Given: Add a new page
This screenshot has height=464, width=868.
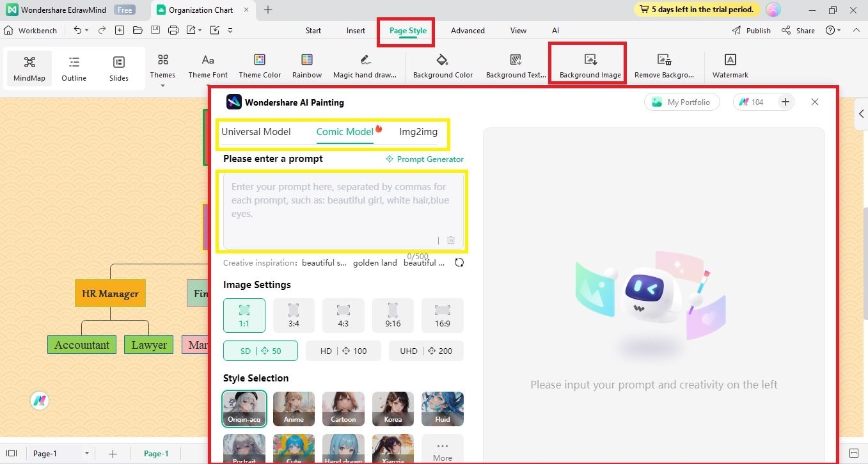Looking at the screenshot, I should tap(113, 454).
